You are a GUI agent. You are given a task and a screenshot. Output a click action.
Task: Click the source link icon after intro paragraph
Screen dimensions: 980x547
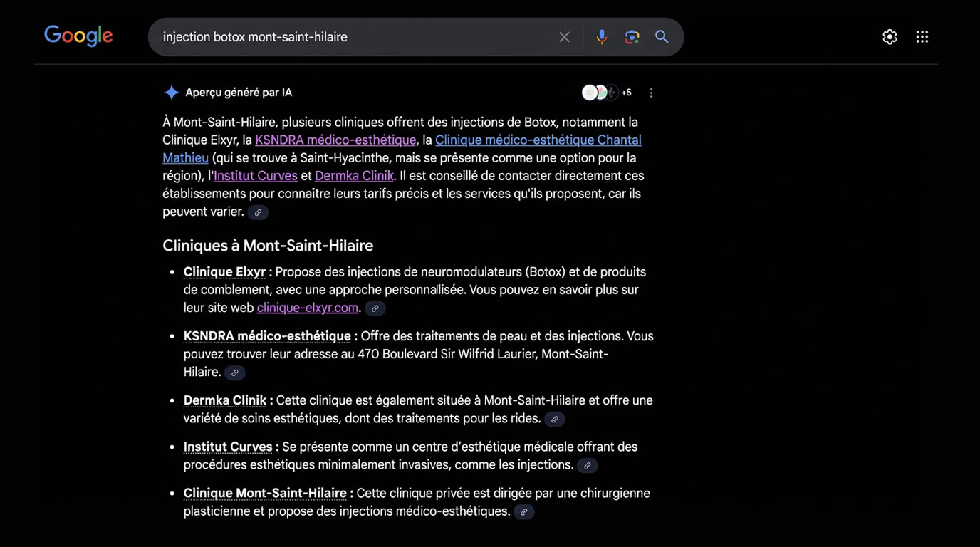[x=259, y=212]
